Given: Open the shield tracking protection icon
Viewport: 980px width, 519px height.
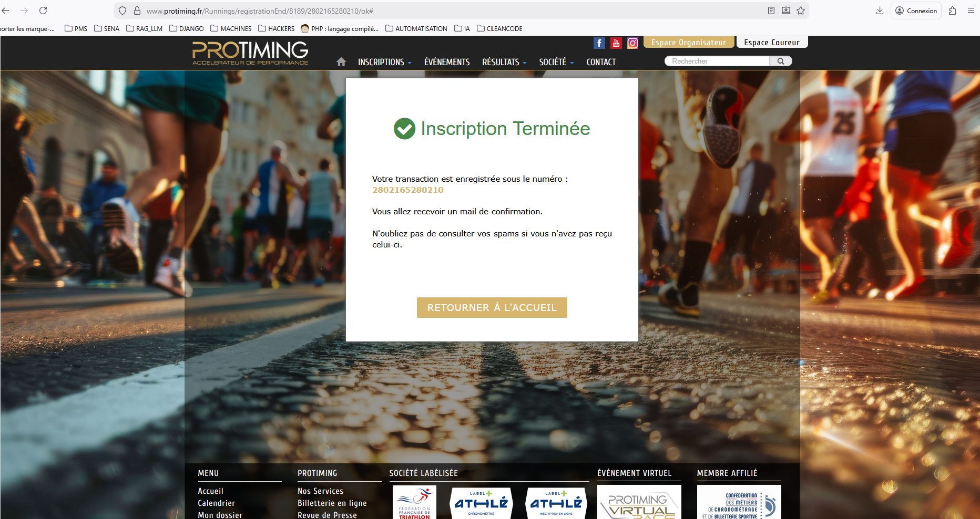Looking at the screenshot, I should pyautogui.click(x=122, y=11).
